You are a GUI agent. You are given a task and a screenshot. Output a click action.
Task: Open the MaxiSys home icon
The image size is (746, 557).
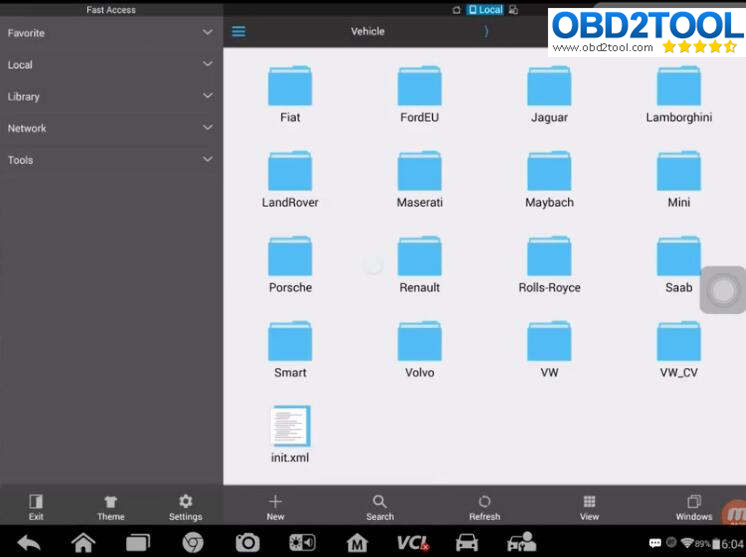click(x=357, y=543)
